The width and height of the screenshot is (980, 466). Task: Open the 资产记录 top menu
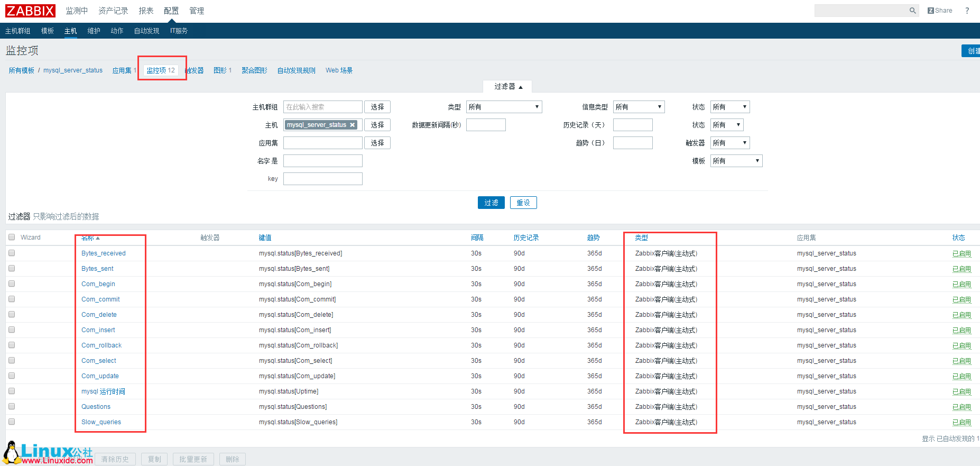(113, 11)
